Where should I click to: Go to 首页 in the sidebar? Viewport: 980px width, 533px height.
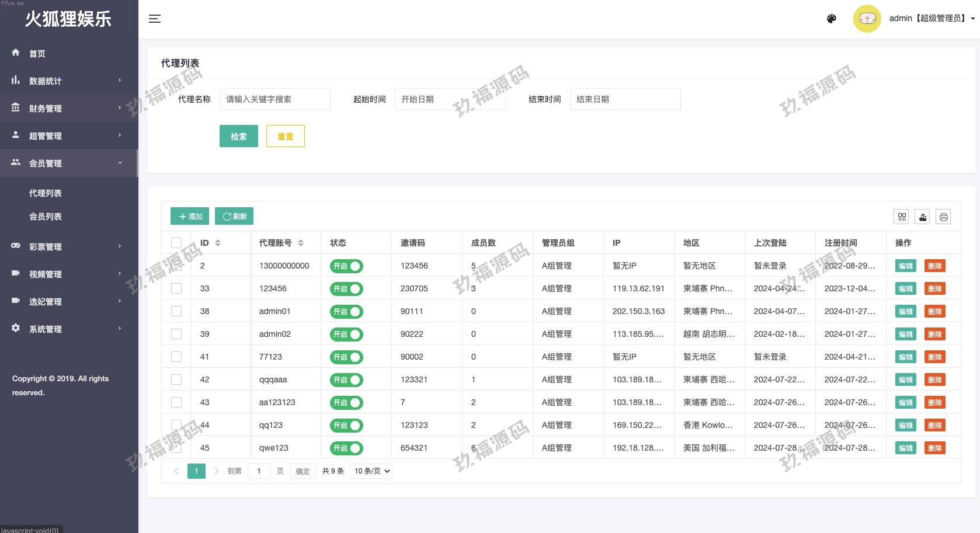coord(37,54)
